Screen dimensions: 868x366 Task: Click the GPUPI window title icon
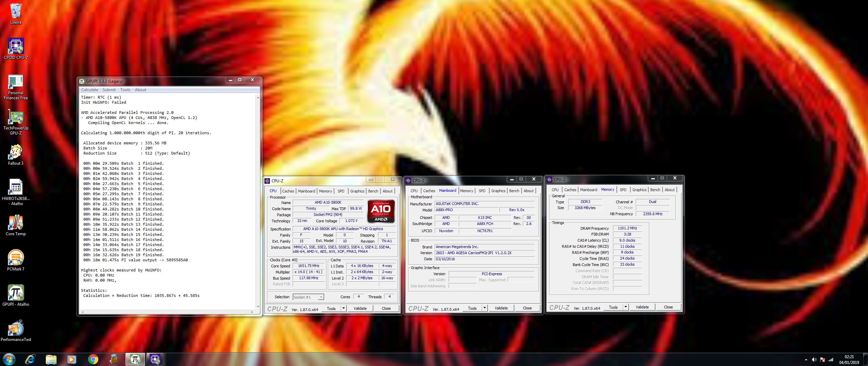click(82, 81)
